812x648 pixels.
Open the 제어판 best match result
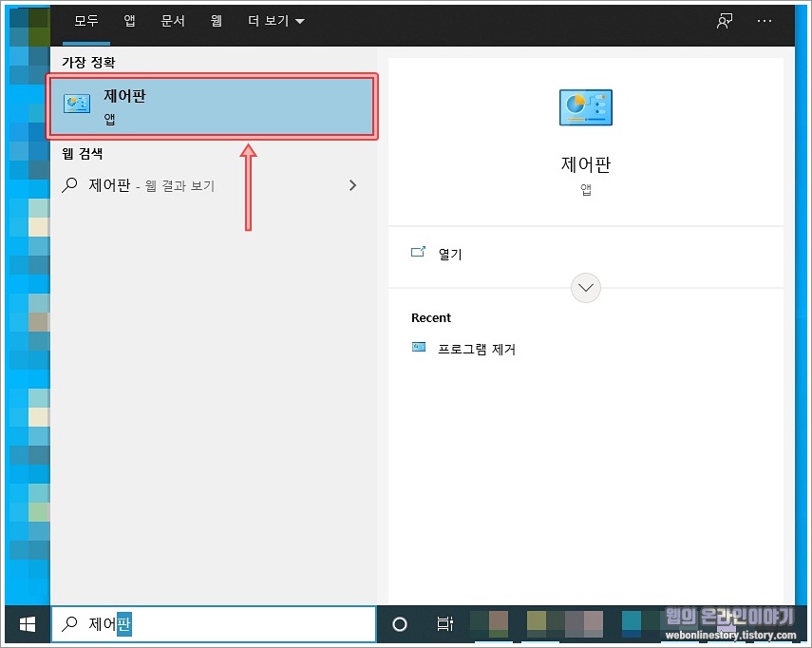click(x=213, y=106)
